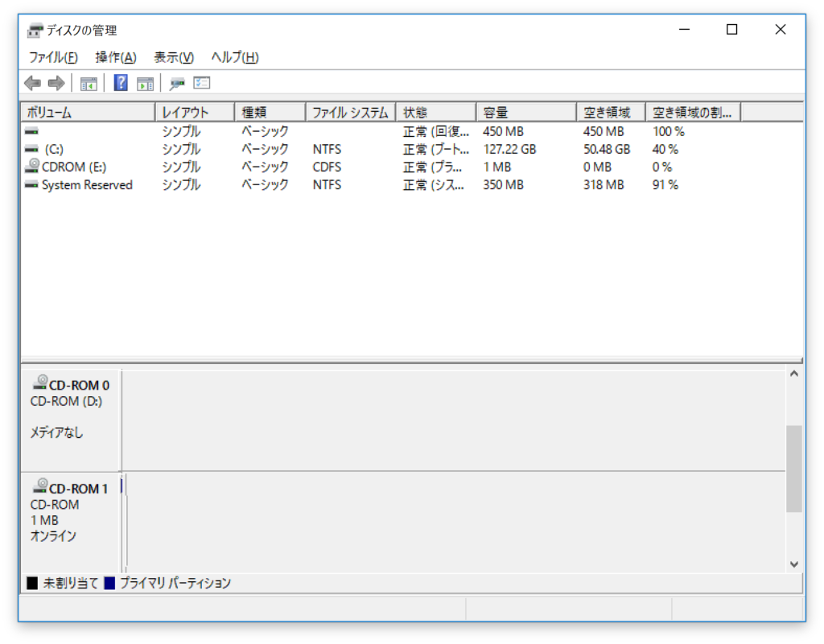
Task: Sort by the 状態 column header
Action: pyautogui.click(x=436, y=112)
